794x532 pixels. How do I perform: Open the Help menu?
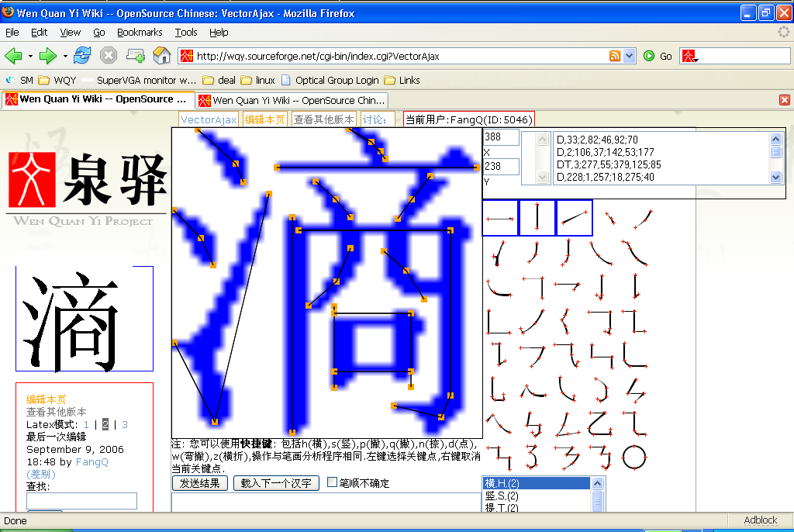click(219, 33)
